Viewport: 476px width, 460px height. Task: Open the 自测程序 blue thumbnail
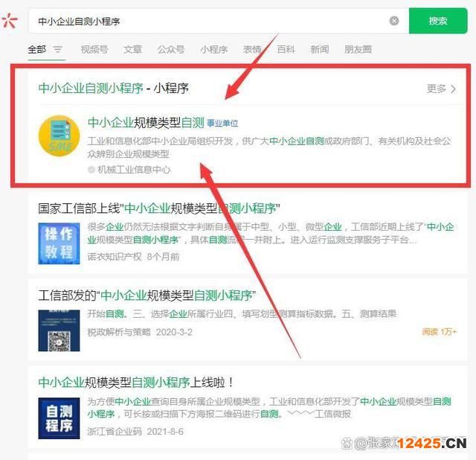coord(59,418)
